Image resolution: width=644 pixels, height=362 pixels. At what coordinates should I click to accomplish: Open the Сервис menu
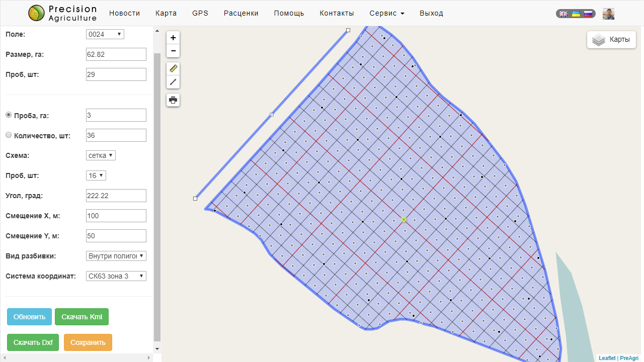point(386,13)
